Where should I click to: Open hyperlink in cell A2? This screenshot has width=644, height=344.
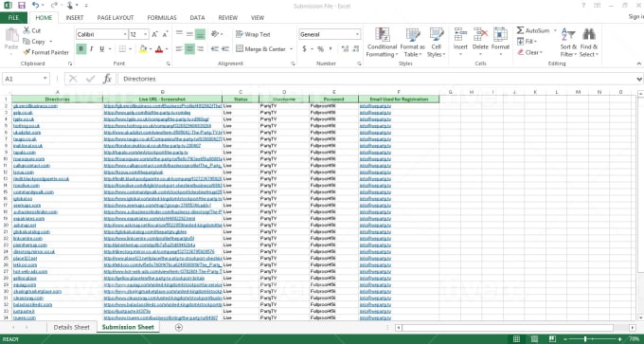[35, 106]
